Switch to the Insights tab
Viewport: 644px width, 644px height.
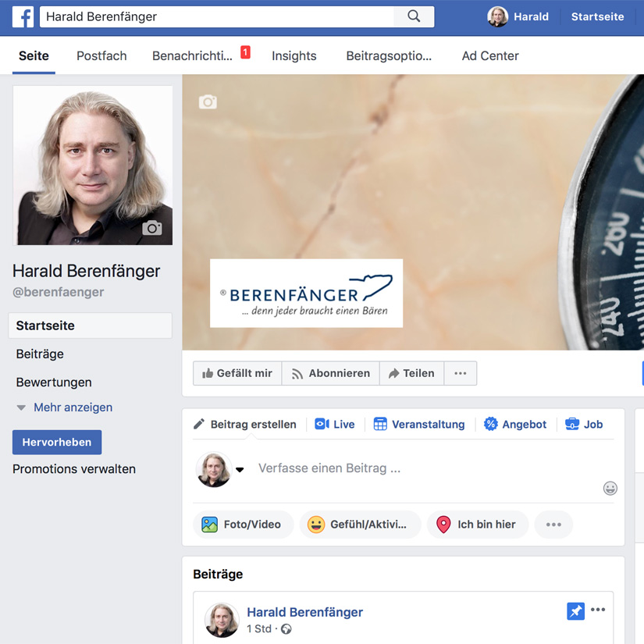click(x=294, y=56)
